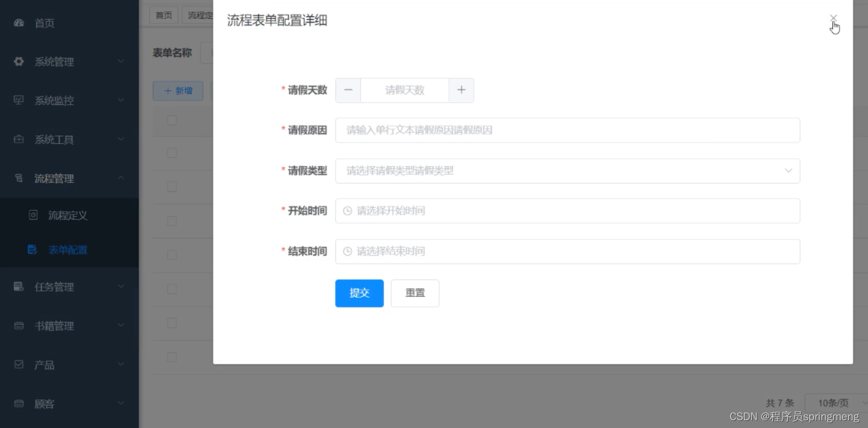Expand the 系统工具 menu chevron
This screenshot has width=868, height=428.
tap(121, 140)
